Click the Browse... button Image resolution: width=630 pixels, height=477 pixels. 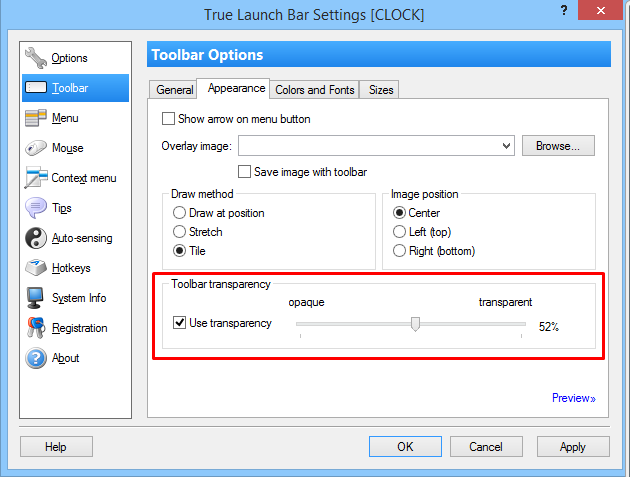click(558, 146)
